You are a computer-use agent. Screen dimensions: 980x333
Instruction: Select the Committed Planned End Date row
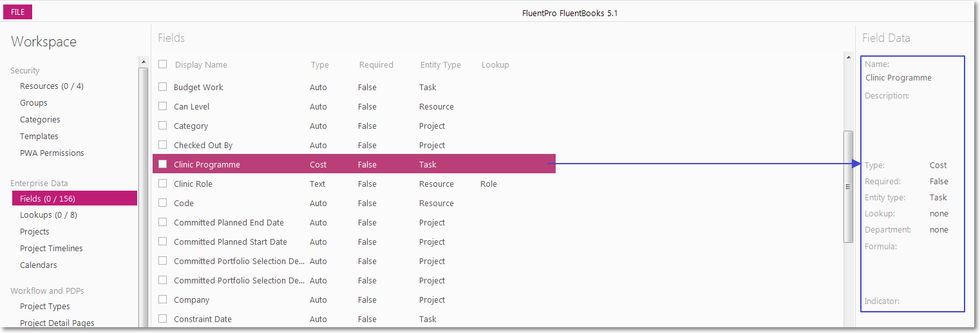click(x=354, y=222)
